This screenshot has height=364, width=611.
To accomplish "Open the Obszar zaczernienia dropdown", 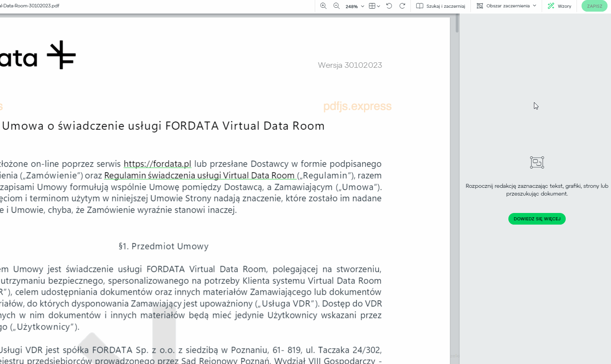I will pyautogui.click(x=506, y=6).
